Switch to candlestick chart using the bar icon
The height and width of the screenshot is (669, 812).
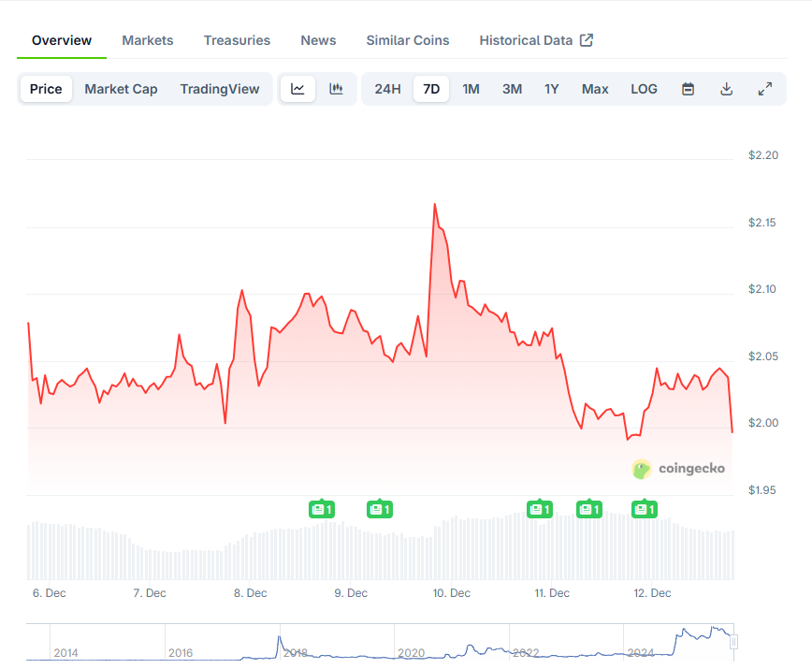pos(336,88)
